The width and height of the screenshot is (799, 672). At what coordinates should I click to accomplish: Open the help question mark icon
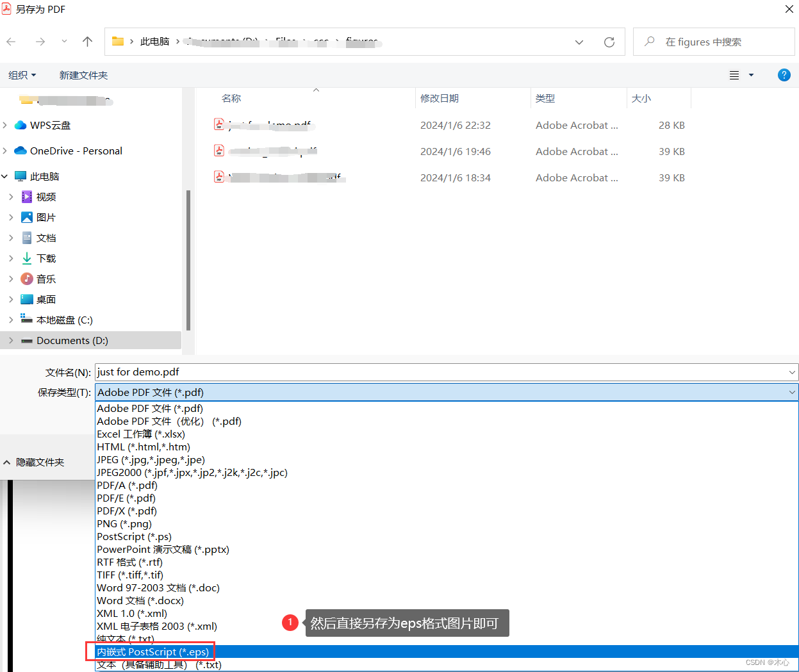[x=784, y=75]
